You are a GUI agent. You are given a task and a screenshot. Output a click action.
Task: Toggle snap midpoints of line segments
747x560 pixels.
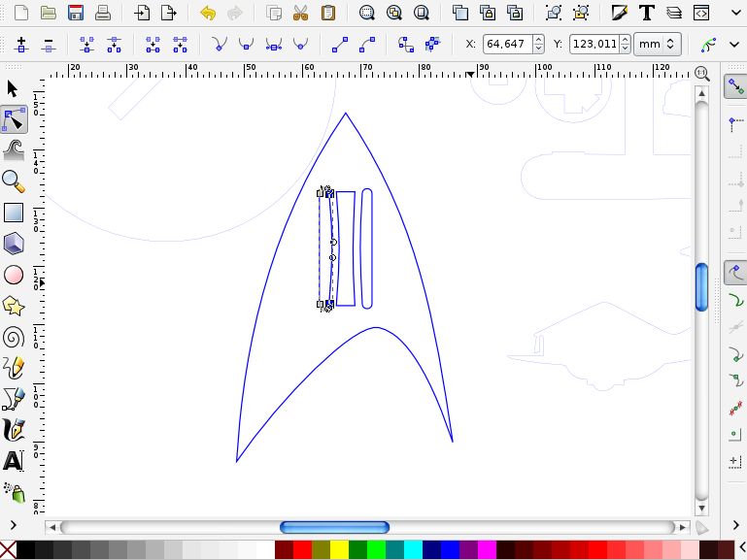tap(735, 409)
